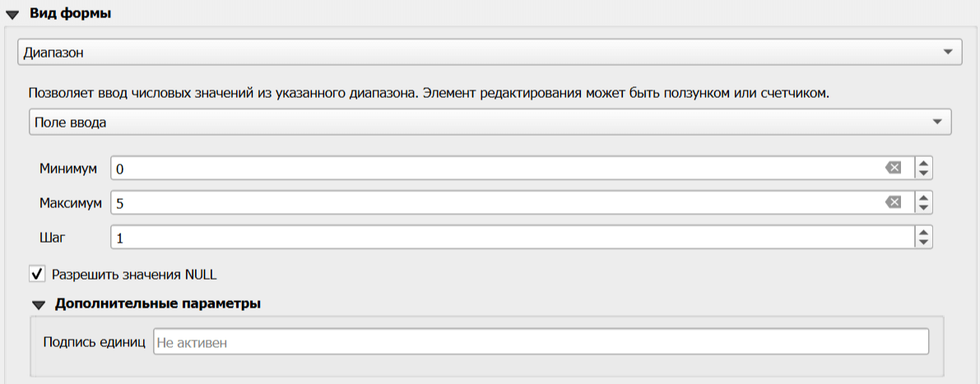The image size is (980, 384).
Task: Increase the Максимум value with up arrow
Action: pyautogui.click(x=923, y=197)
